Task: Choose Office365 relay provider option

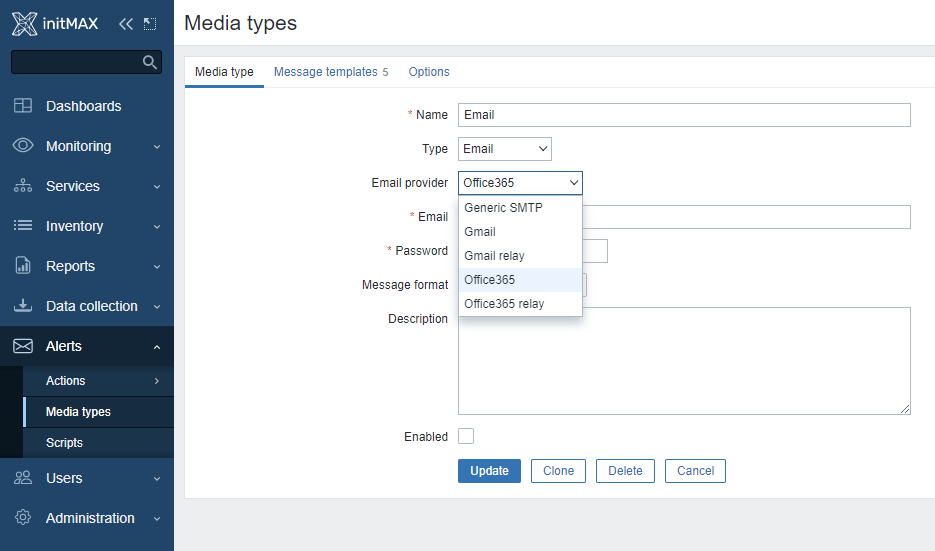Action: (x=520, y=304)
